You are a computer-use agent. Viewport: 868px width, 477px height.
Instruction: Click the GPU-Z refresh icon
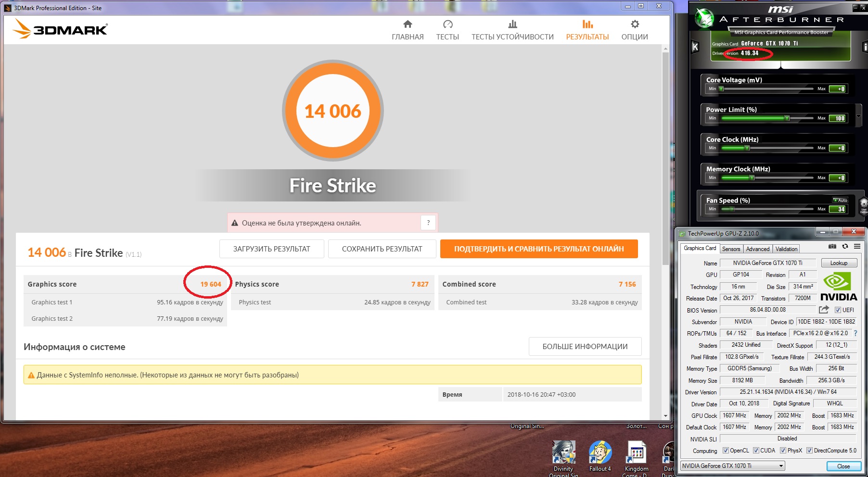(x=845, y=246)
